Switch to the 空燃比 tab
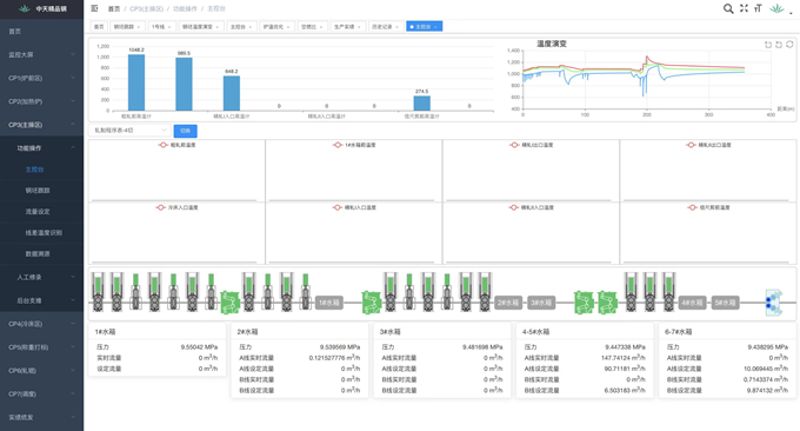 (x=312, y=27)
